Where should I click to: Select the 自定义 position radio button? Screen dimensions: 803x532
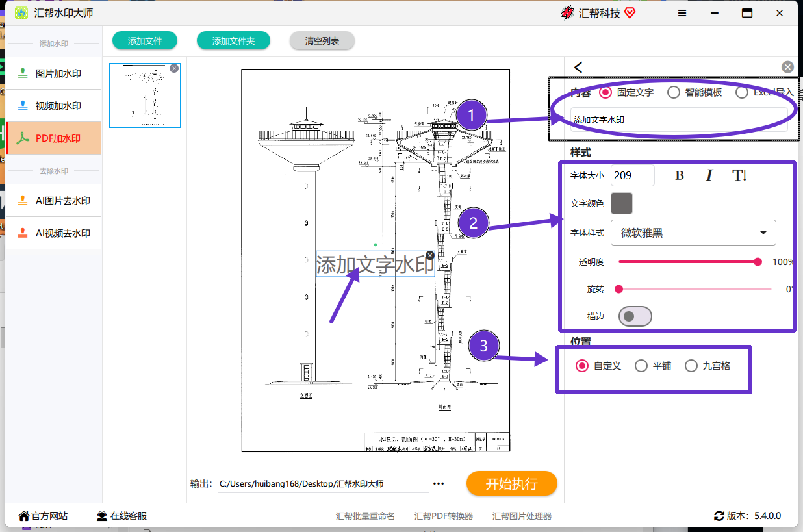[582, 366]
